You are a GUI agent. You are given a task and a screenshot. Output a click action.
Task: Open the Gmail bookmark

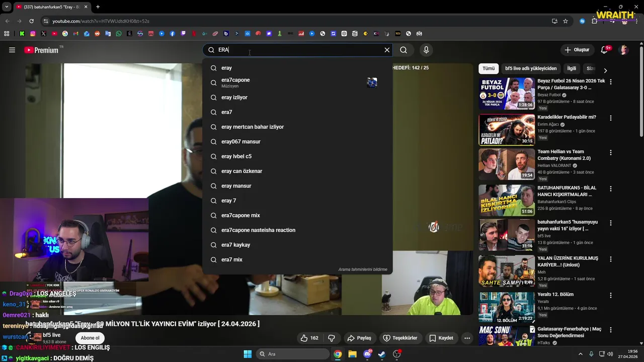tap(76, 34)
